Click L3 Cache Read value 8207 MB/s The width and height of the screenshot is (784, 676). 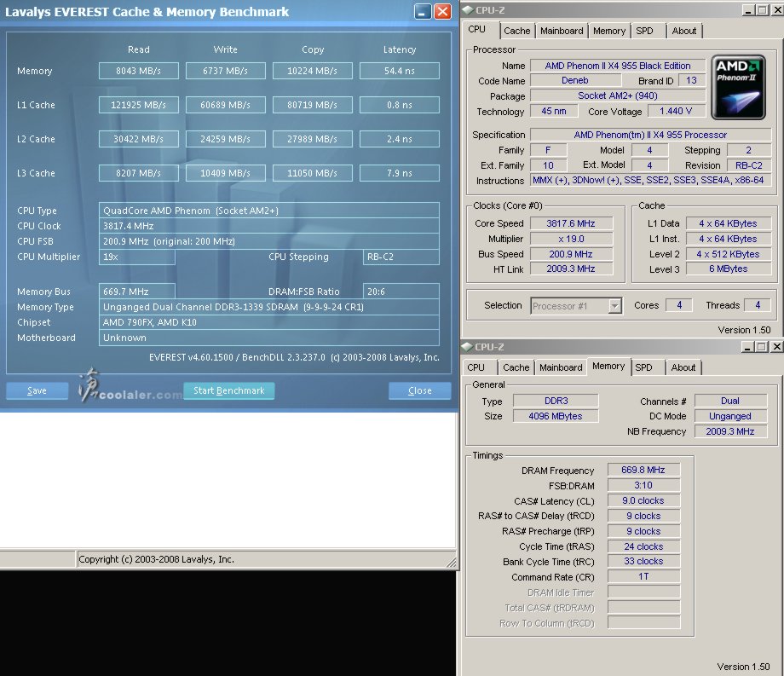[x=139, y=173]
